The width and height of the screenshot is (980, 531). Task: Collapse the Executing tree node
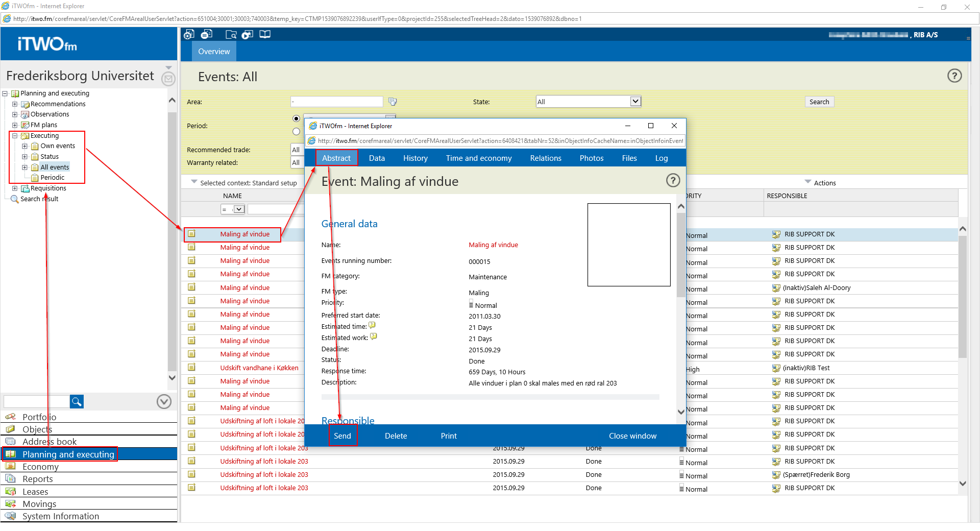coord(15,136)
